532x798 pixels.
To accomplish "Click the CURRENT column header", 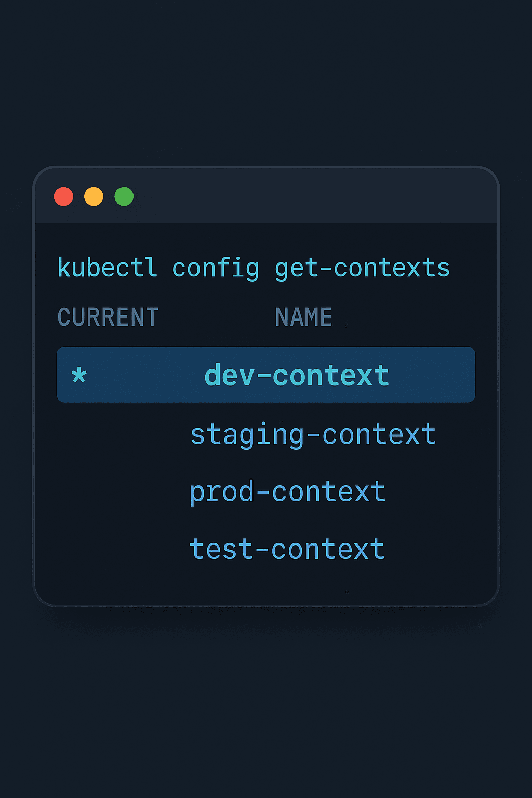I will (x=108, y=317).
